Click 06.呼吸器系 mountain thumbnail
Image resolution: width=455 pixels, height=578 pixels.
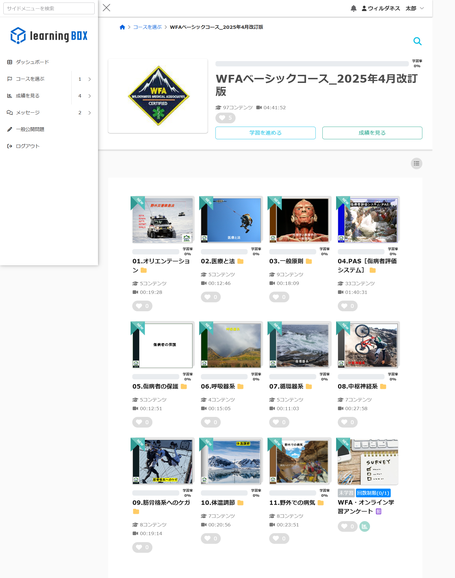231,345
